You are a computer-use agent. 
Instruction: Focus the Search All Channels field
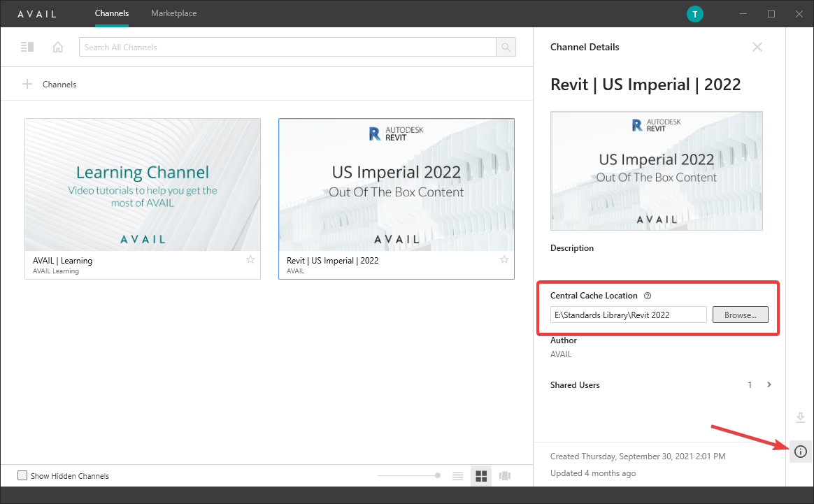pos(287,48)
